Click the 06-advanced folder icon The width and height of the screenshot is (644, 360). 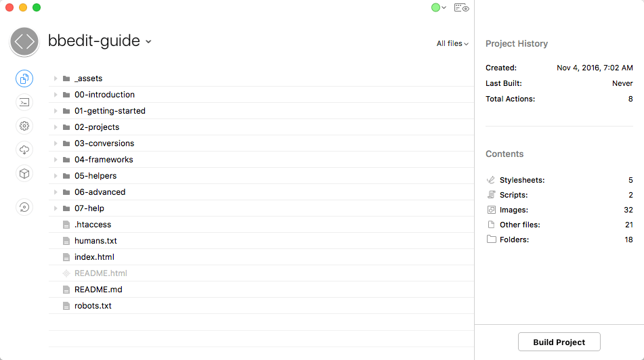click(x=66, y=192)
